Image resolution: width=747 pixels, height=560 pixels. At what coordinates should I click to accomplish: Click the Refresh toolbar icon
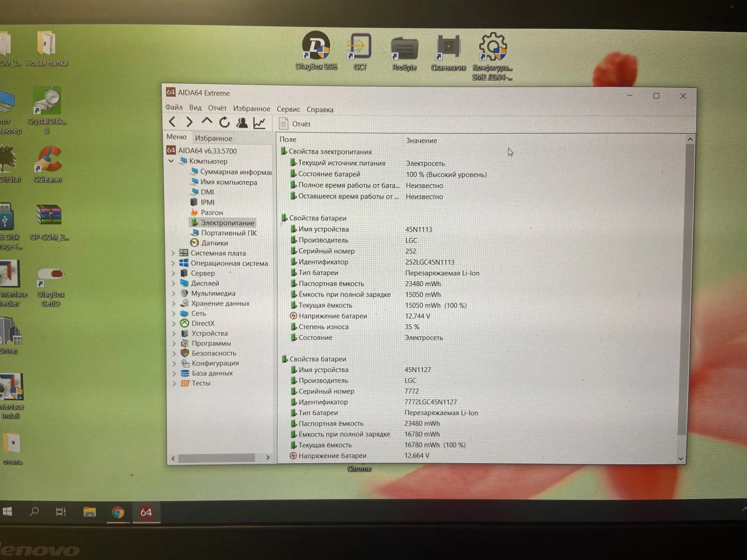tap(224, 122)
